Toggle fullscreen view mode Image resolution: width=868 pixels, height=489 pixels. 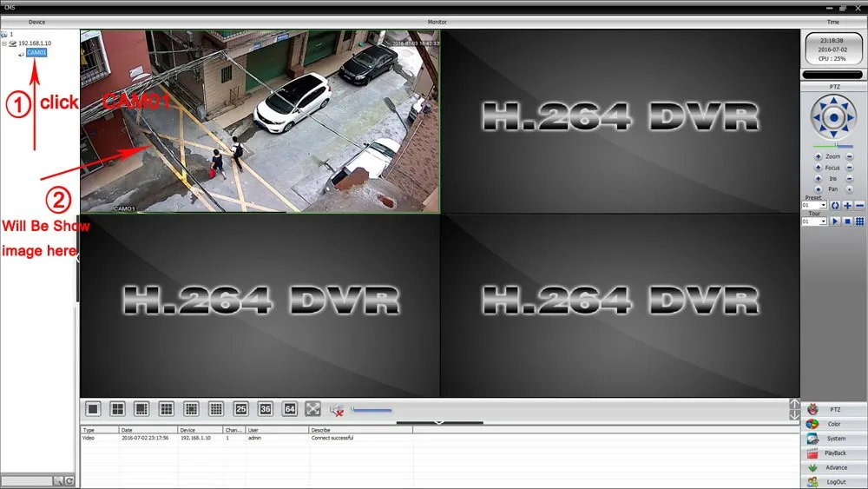coord(312,409)
